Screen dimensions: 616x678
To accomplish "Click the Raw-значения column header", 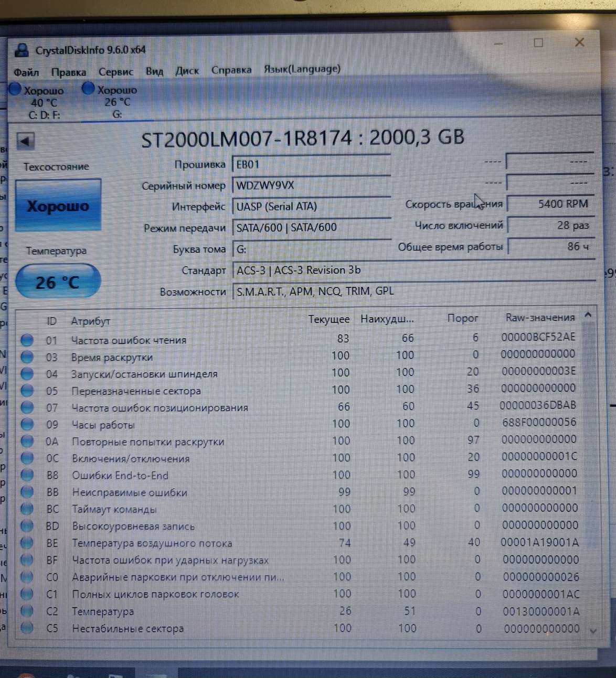I will 540,317.
